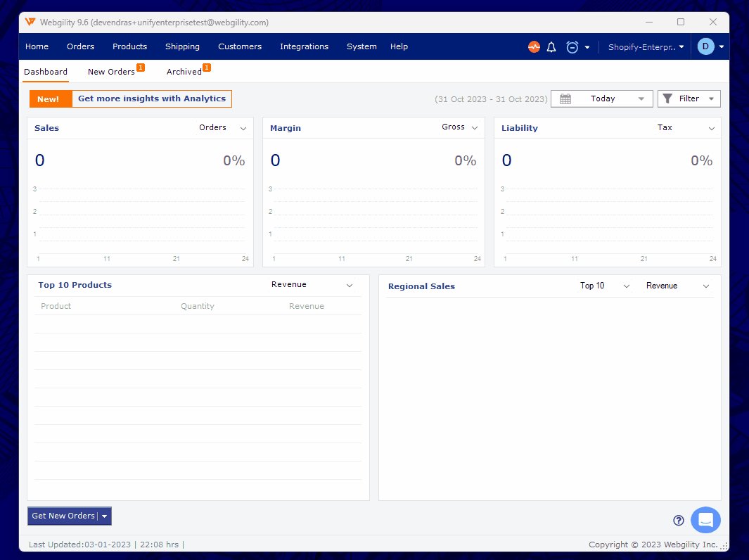Screen dimensions: 749x560
Task: Click the Get New Orders button
Action: click(x=63, y=516)
